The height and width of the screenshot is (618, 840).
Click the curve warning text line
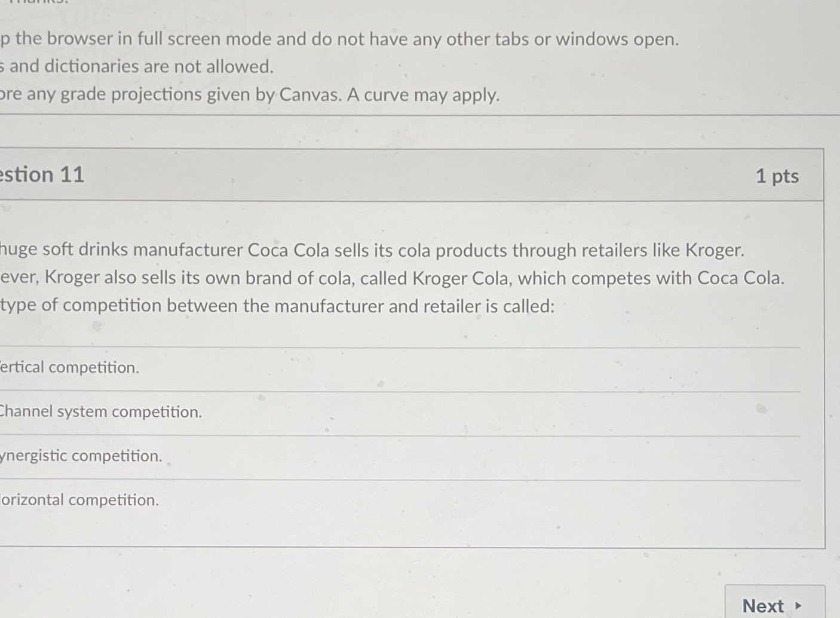coord(250,94)
